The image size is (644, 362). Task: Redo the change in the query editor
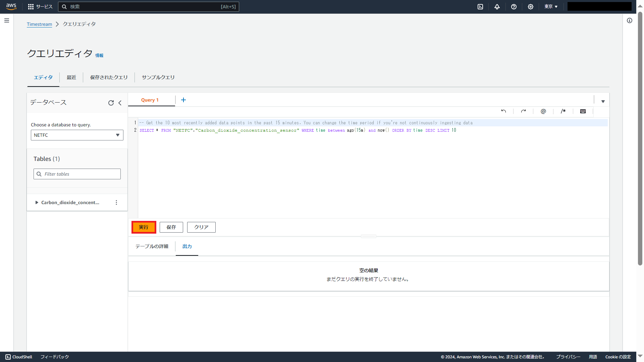pyautogui.click(x=524, y=111)
